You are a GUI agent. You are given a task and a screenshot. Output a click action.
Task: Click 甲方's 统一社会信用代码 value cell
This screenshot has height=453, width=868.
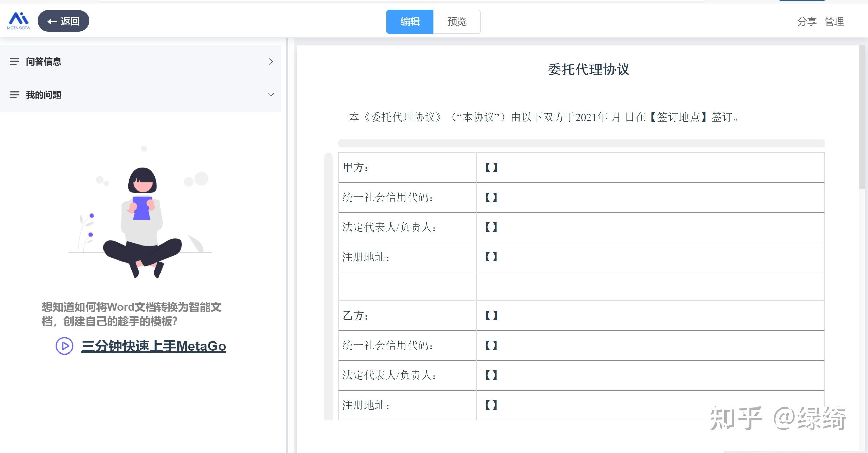point(491,197)
